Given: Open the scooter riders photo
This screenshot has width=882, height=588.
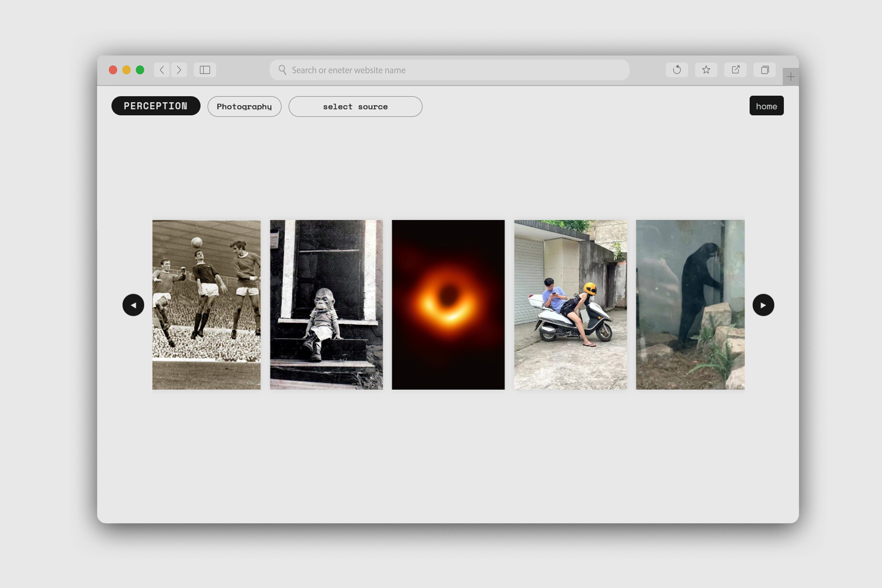Looking at the screenshot, I should [570, 304].
